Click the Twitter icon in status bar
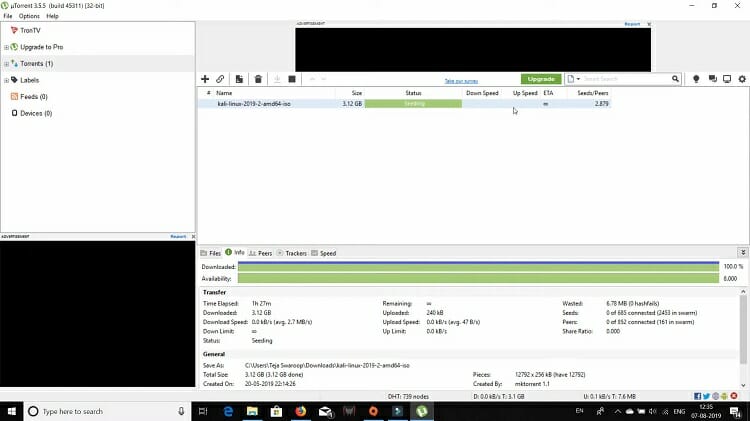 [x=706, y=396]
